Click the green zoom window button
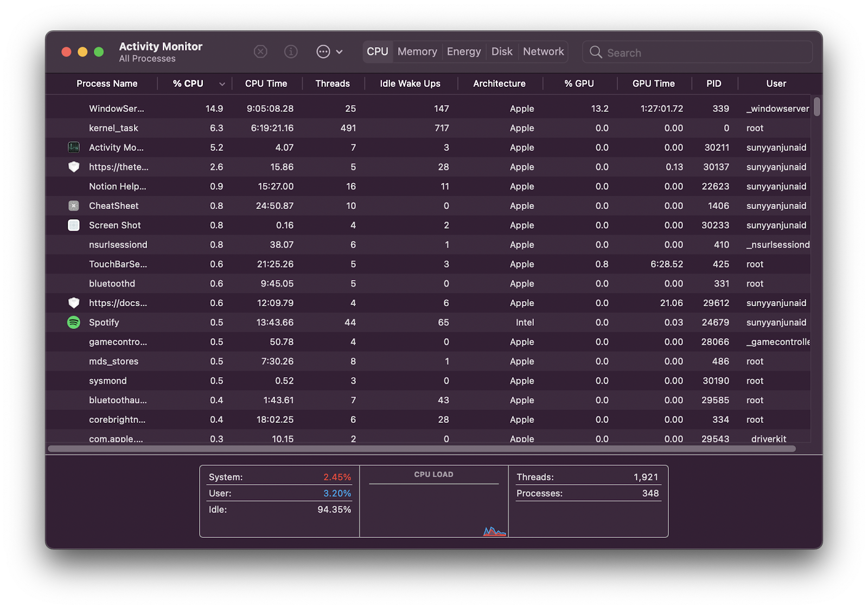Screen dimensions: 868x609 [99, 52]
